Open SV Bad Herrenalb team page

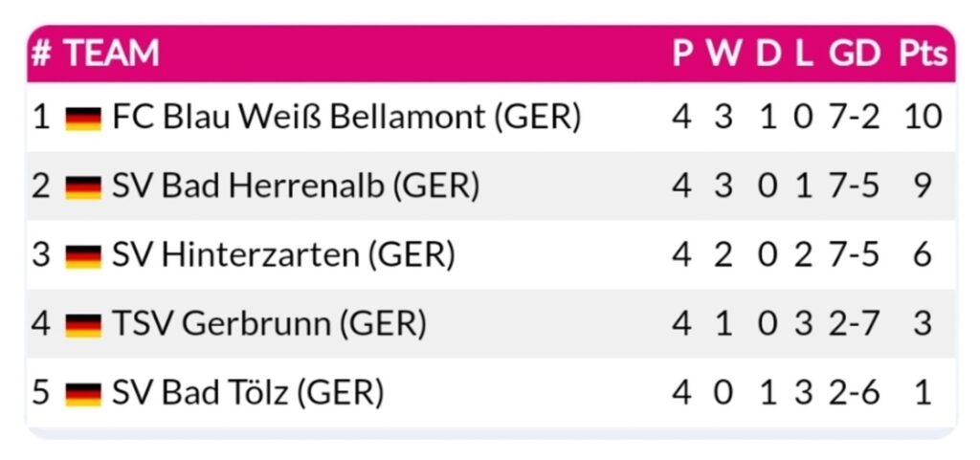296,186
